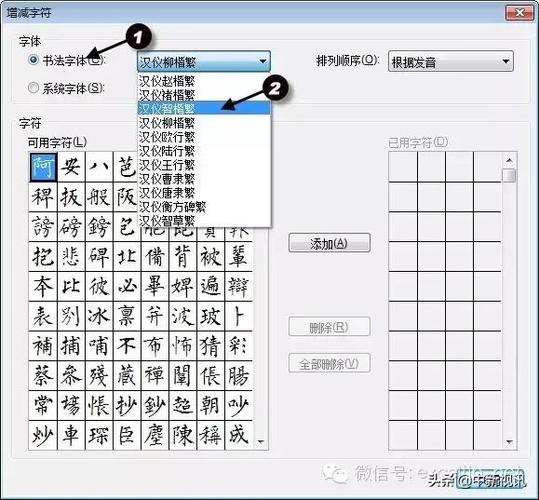Screen dimensions: 539x500
Task: Select the 悲 character cell
Action: (71, 257)
